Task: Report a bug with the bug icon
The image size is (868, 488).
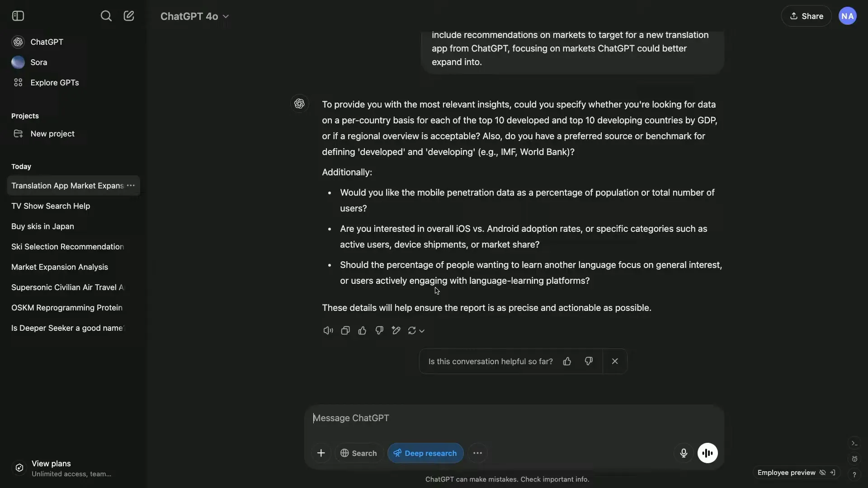Action: pyautogui.click(x=854, y=459)
